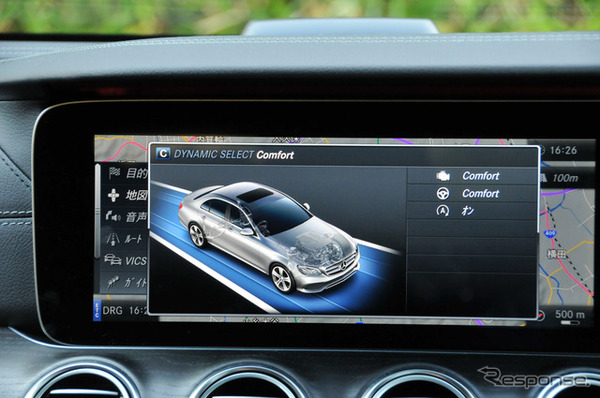This screenshot has width=600, height=398.
Task: Open the guide icon at menu bottom
Action: [x=113, y=282]
